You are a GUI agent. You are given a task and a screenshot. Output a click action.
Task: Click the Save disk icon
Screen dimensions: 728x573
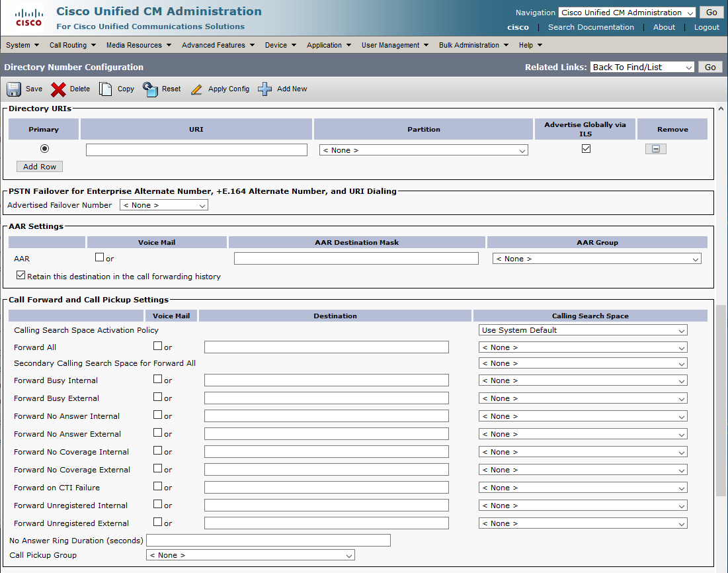tap(15, 89)
